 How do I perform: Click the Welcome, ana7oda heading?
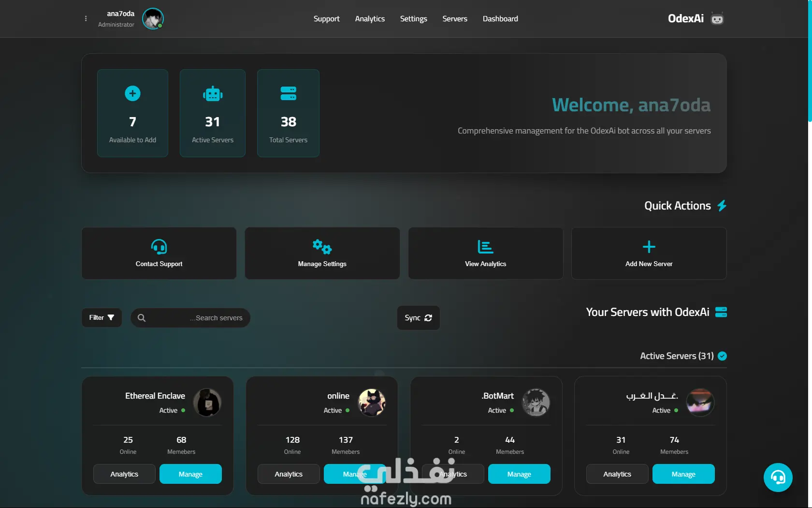[x=631, y=105]
